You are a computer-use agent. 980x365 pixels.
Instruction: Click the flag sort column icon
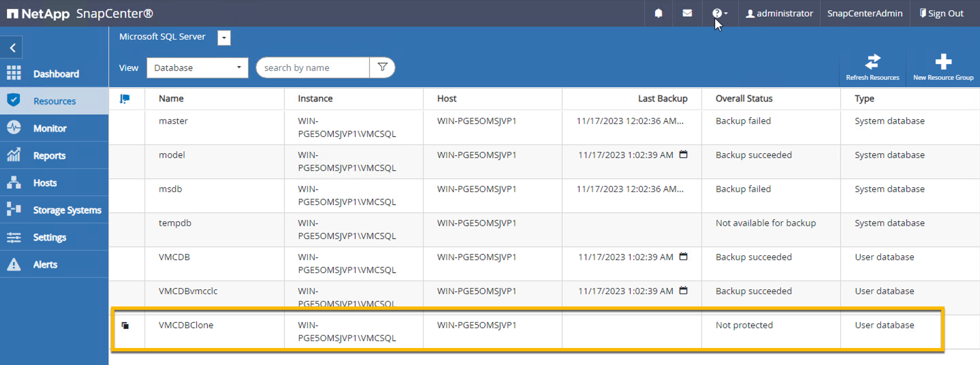tap(125, 99)
